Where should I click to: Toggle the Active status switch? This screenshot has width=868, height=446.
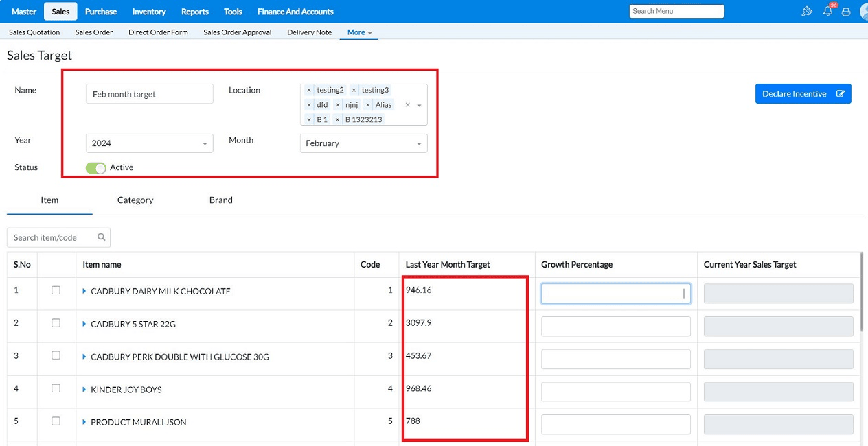pos(96,168)
